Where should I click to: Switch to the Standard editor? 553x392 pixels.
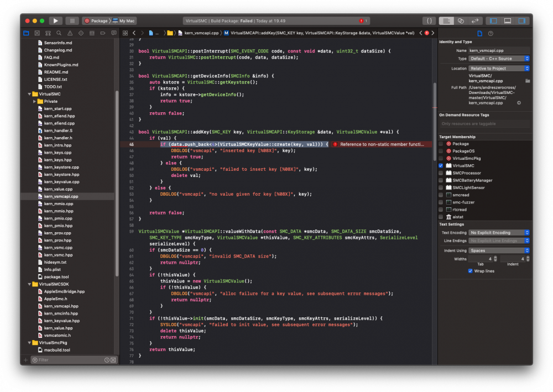click(x=446, y=21)
